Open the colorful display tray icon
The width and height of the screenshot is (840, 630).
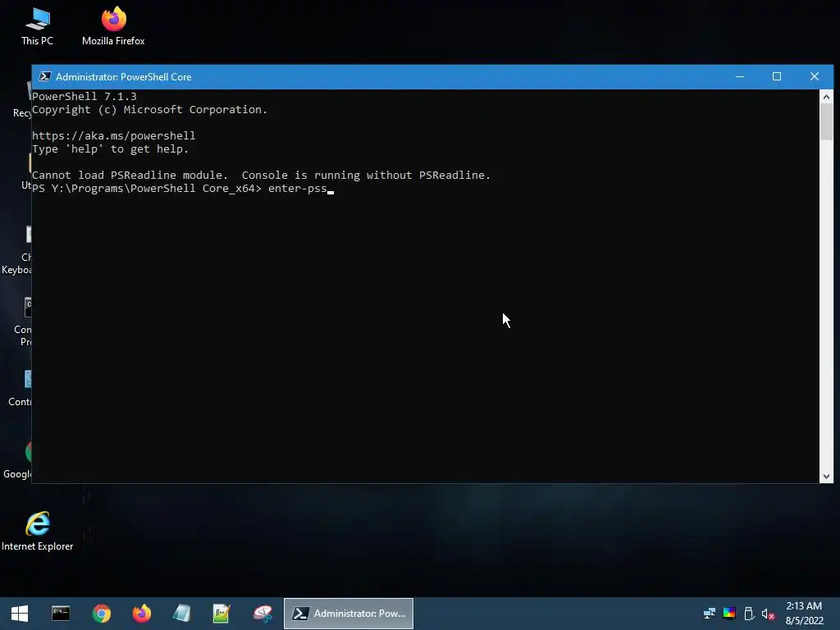[729, 614]
